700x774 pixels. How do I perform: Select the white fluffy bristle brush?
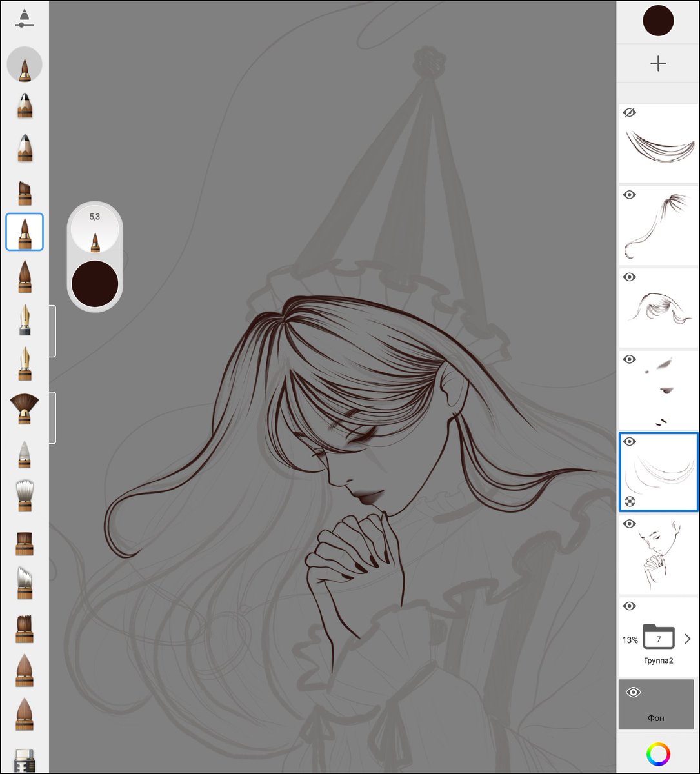coord(25,497)
